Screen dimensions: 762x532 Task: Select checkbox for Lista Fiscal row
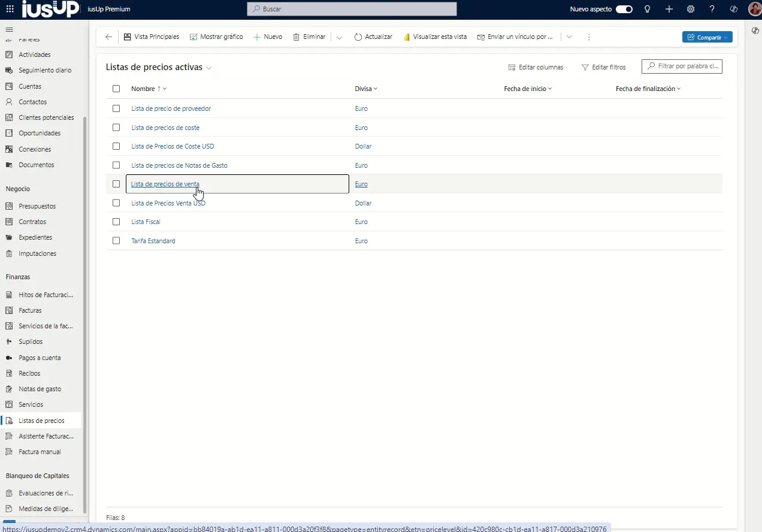point(116,222)
